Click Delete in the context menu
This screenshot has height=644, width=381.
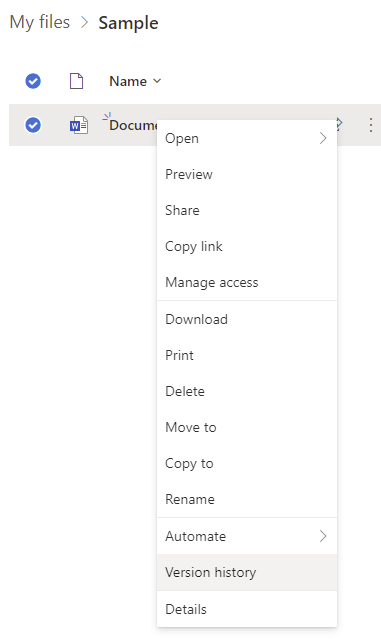(x=247, y=391)
